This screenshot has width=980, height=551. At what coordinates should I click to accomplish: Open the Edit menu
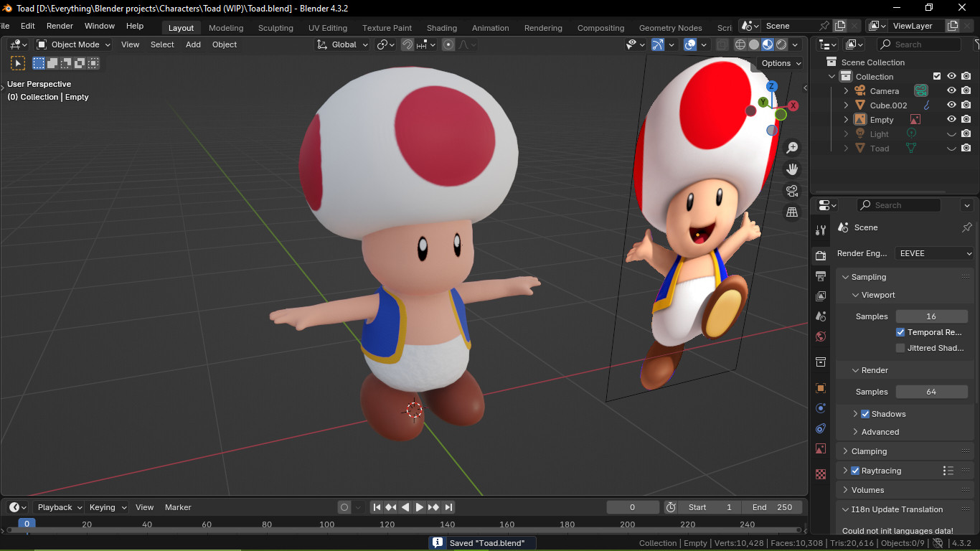[28, 26]
